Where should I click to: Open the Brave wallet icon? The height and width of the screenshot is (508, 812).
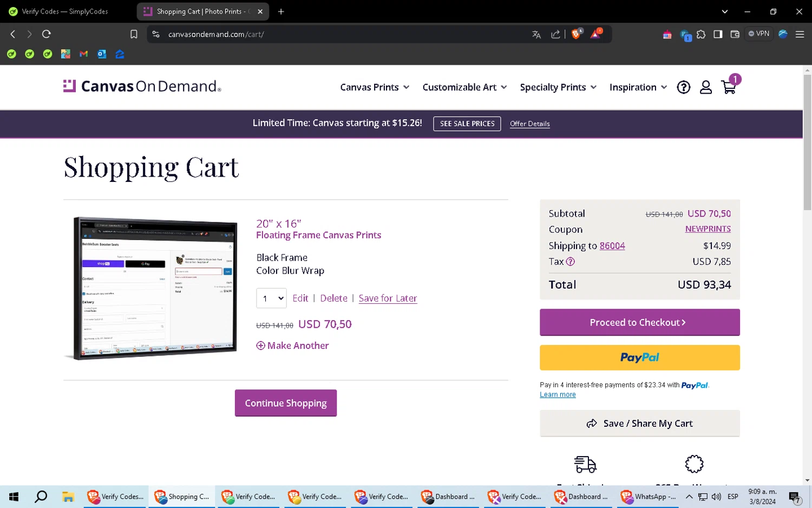(735, 34)
